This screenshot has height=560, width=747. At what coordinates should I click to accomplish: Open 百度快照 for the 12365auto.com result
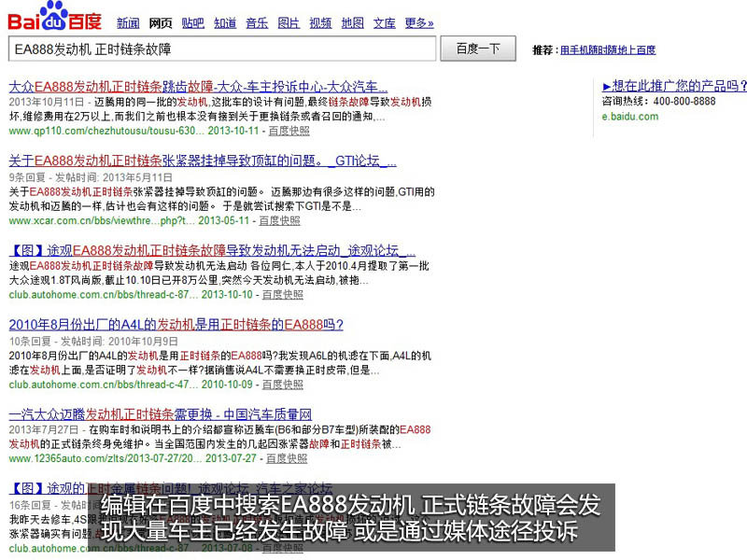287,458
